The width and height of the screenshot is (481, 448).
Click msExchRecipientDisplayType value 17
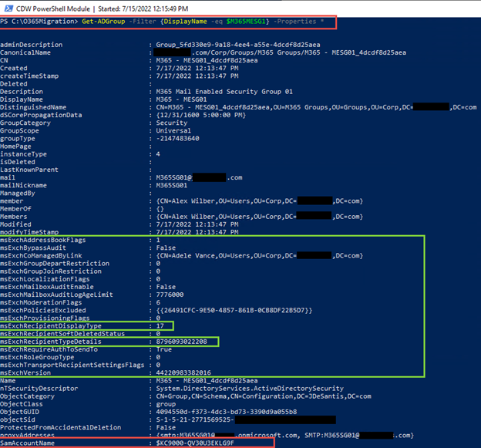[x=160, y=326]
